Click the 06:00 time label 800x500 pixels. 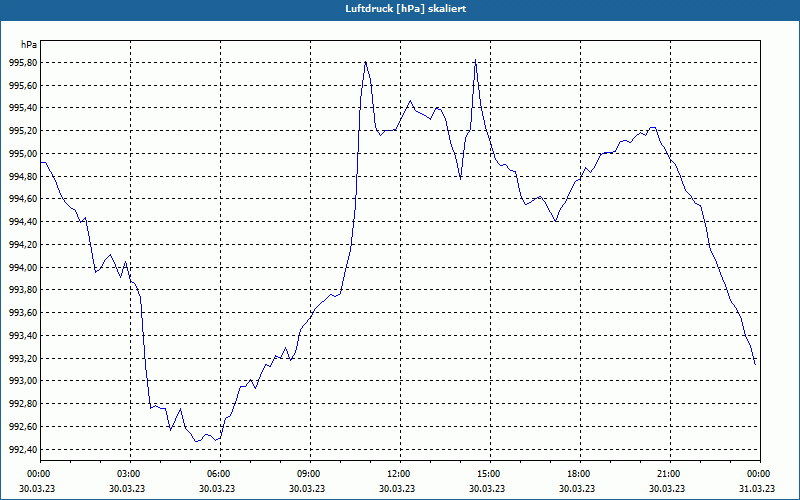click(220, 474)
